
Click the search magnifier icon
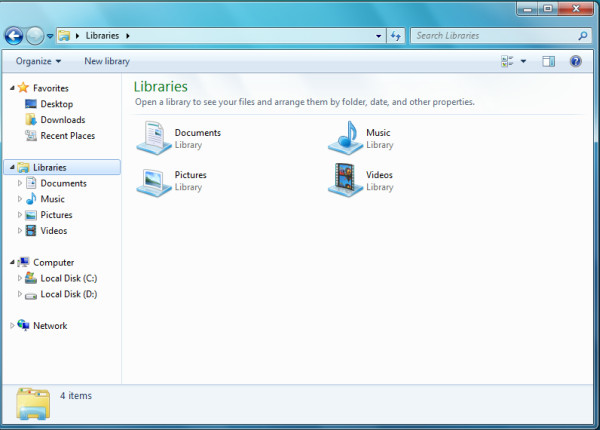[583, 36]
